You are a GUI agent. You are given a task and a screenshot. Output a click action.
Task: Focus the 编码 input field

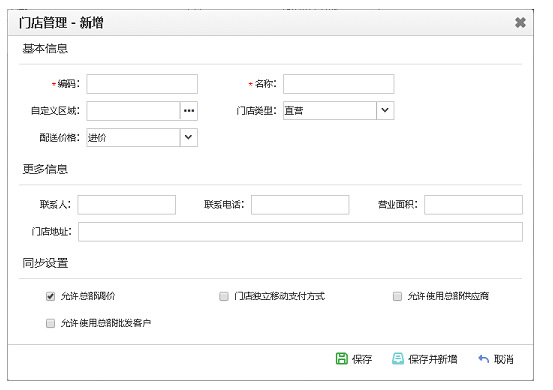click(x=142, y=84)
